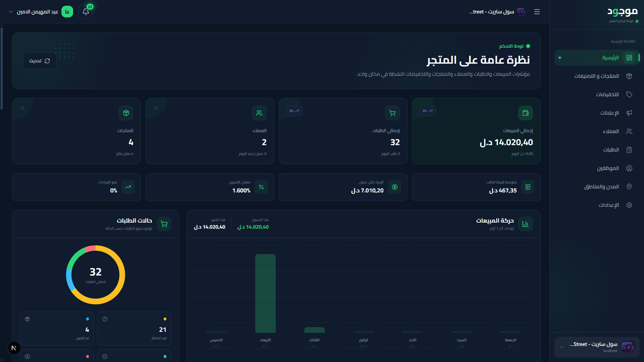Open الموظفين in sidebar
The width and height of the screenshot is (644, 362).
click(597, 168)
